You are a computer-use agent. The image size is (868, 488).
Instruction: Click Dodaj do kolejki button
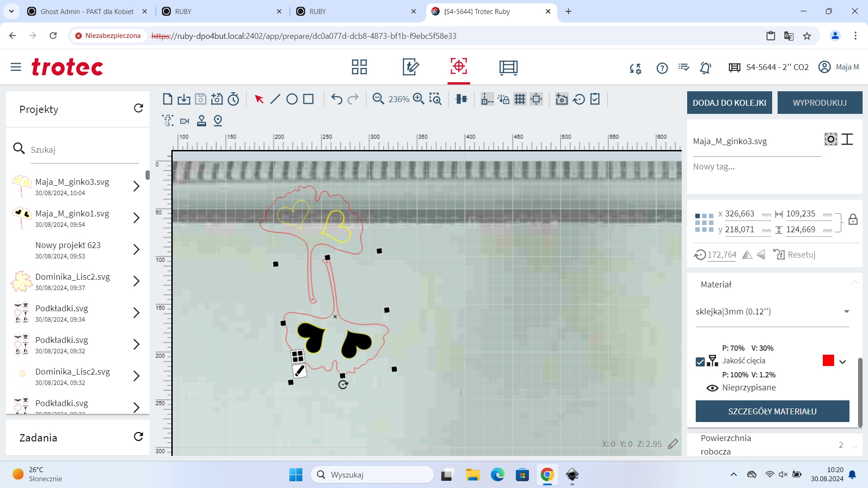(729, 103)
